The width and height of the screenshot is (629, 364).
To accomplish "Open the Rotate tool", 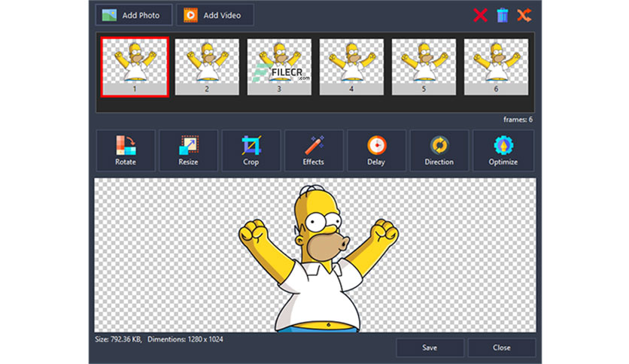I will point(126,150).
